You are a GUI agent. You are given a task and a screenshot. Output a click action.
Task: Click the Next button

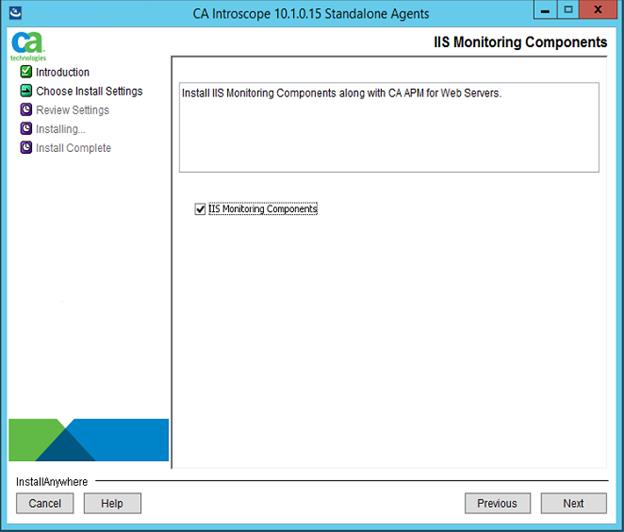pyautogui.click(x=573, y=503)
